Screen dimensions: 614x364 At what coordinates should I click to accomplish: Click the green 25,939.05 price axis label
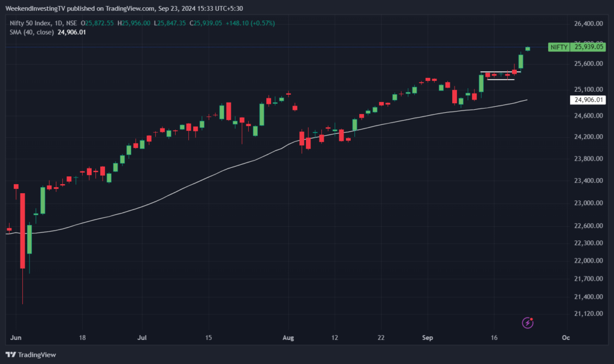click(x=588, y=47)
